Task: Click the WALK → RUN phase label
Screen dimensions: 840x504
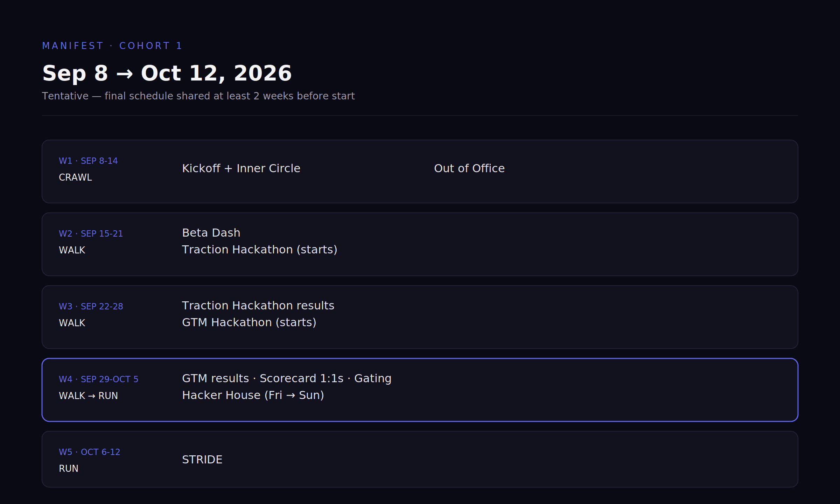Action: [88, 396]
